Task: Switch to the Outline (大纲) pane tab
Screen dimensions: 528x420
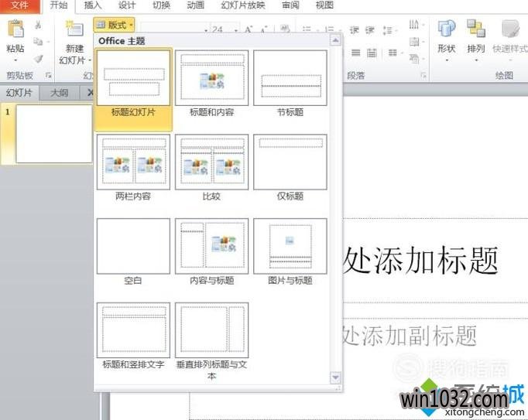Action: pyautogui.click(x=59, y=93)
